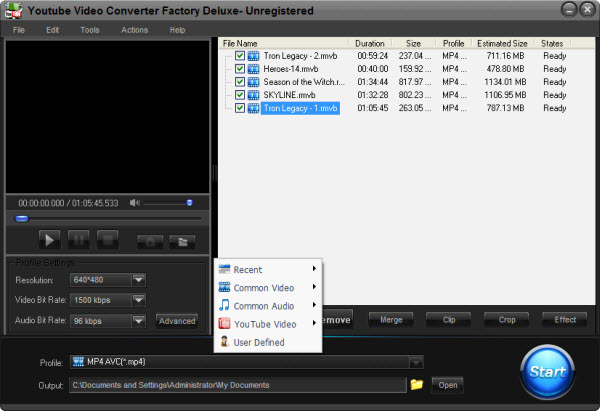This screenshot has width=600, height=411.
Task: Select the YouTube Video profile category
Action: point(264,324)
